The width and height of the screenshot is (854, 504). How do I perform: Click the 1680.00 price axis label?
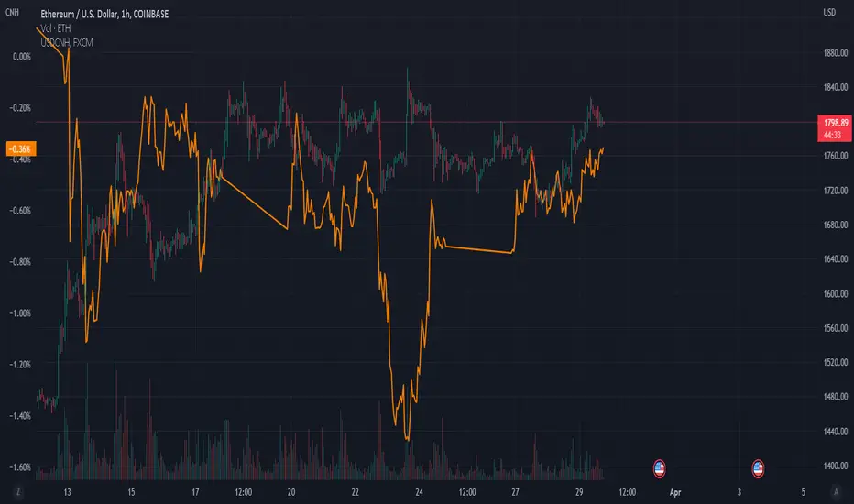(x=836, y=225)
